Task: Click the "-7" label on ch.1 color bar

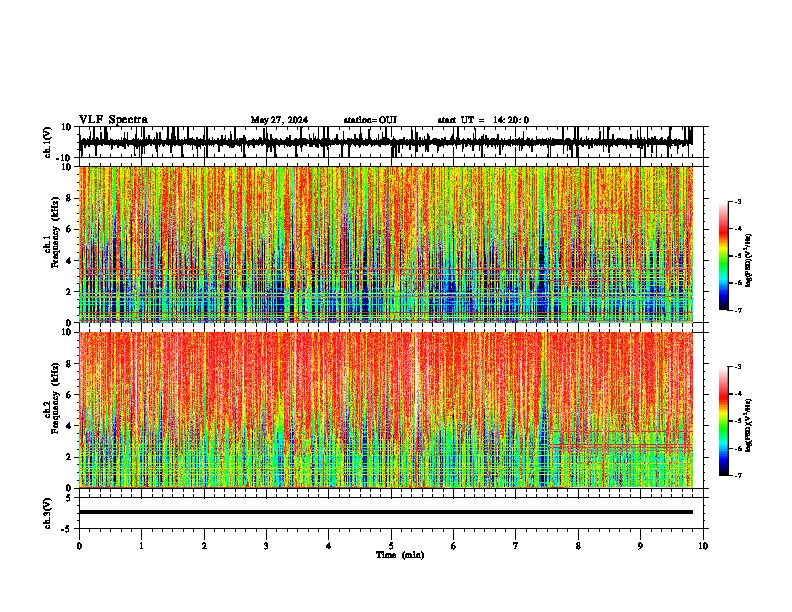Action: (738, 310)
